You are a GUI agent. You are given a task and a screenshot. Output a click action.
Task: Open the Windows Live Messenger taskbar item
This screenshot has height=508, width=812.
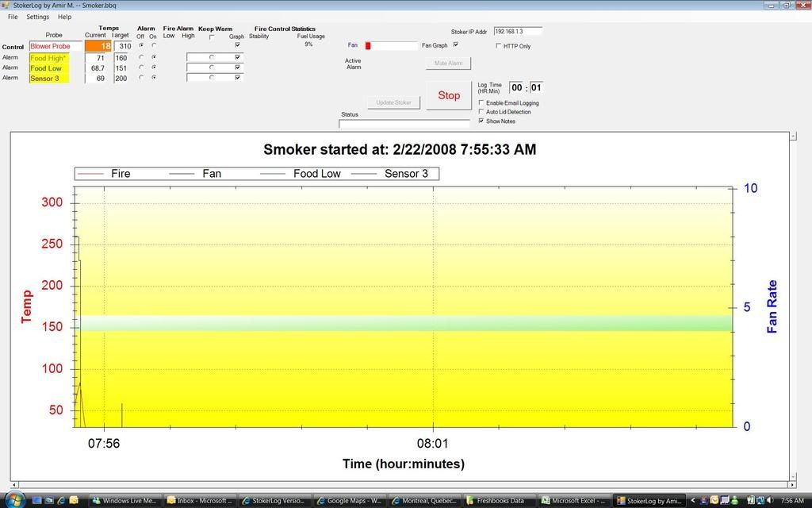124,501
